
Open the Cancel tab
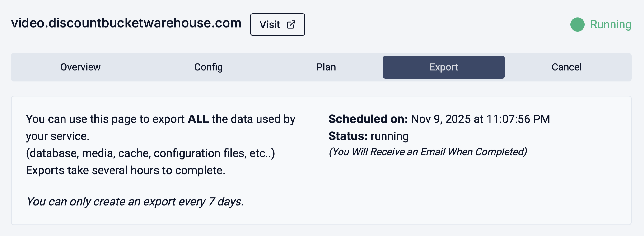pos(566,67)
